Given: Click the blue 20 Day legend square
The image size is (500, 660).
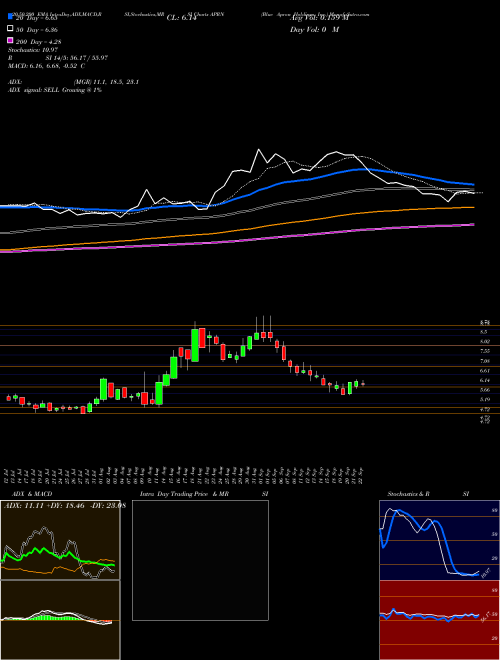Looking at the screenshot, I should pos(10,16).
